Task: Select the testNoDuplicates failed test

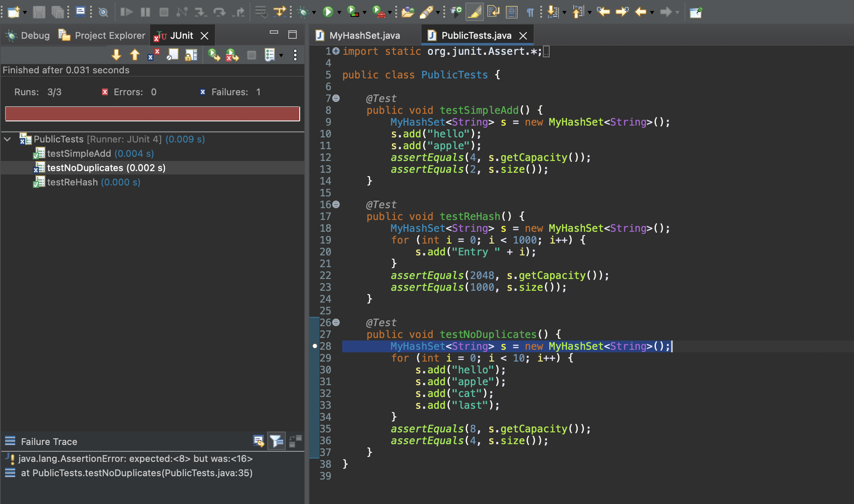Action: coord(106,168)
